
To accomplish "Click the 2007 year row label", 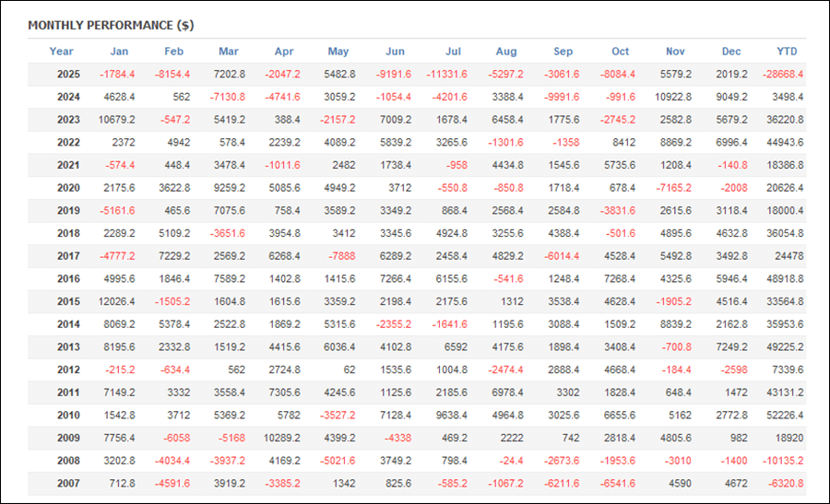I will 67,482.
